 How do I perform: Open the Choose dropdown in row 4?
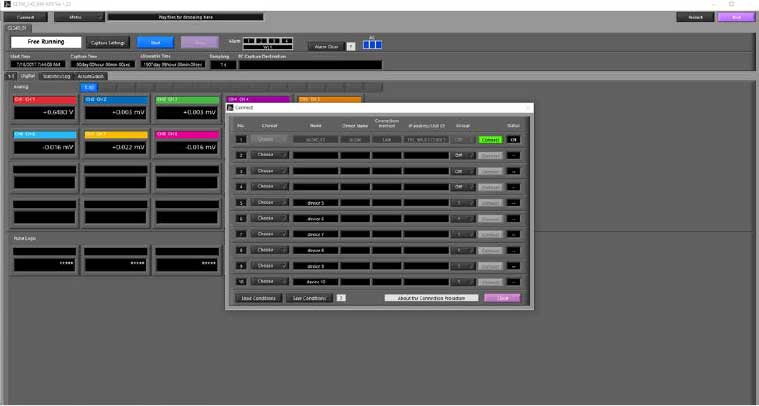pyautogui.click(x=269, y=186)
